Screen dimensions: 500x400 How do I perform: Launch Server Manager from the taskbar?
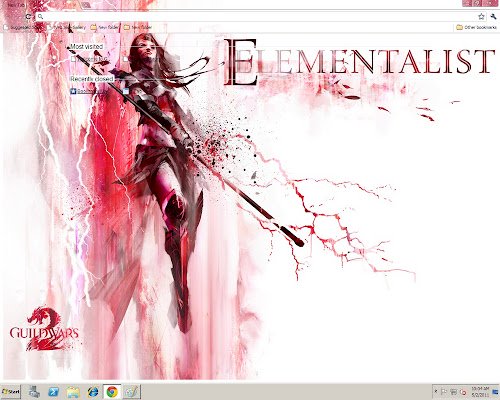pos(34,392)
